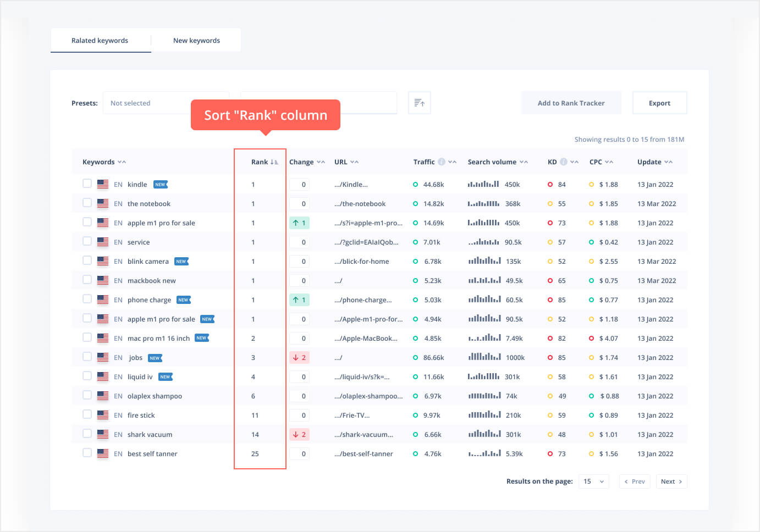Click the Export button

[660, 103]
